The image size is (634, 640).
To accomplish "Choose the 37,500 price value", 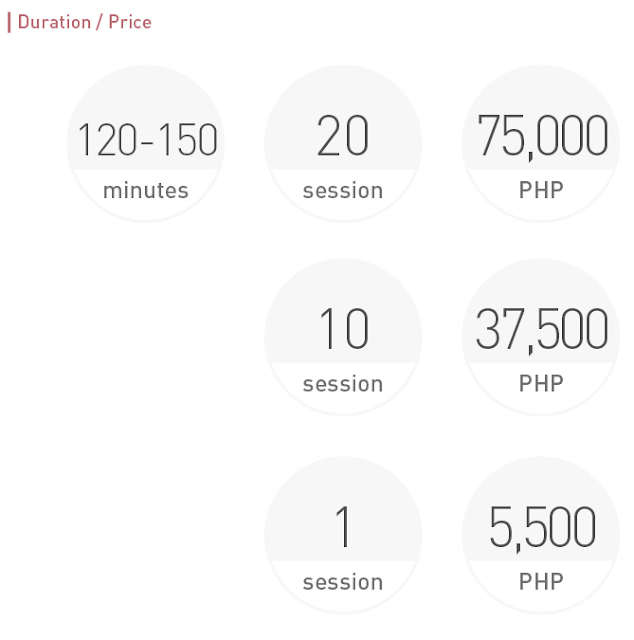I will (542, 330).
